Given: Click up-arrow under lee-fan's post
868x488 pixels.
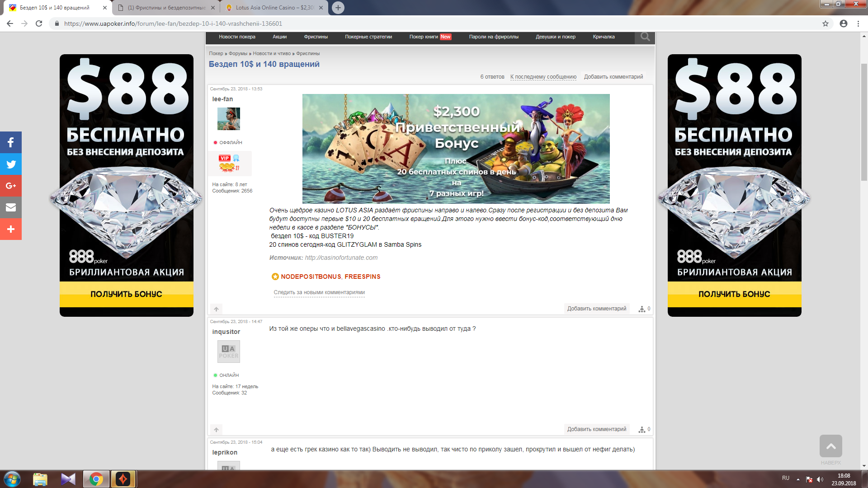Looking at the screenshot, I should tap(216, 309).
